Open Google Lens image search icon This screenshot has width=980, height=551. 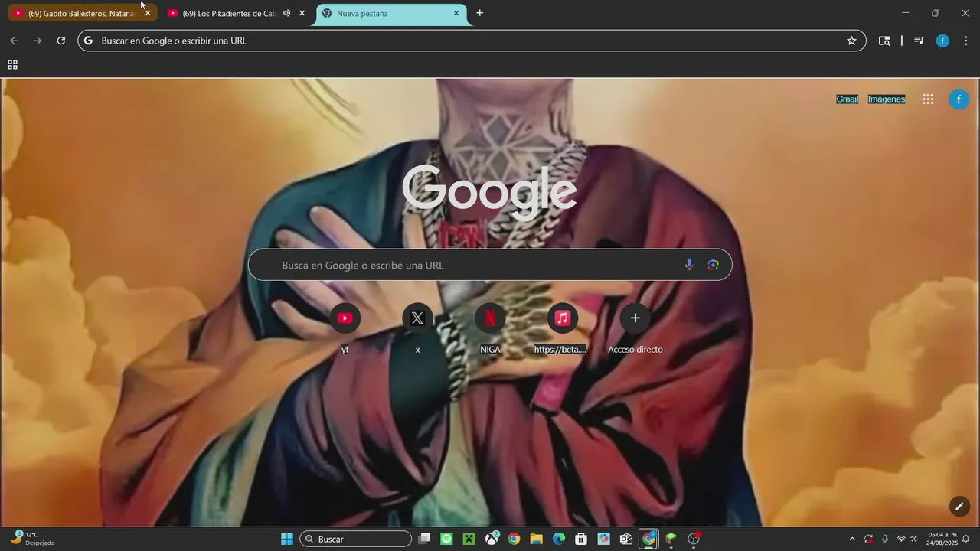tap(713, 265)
